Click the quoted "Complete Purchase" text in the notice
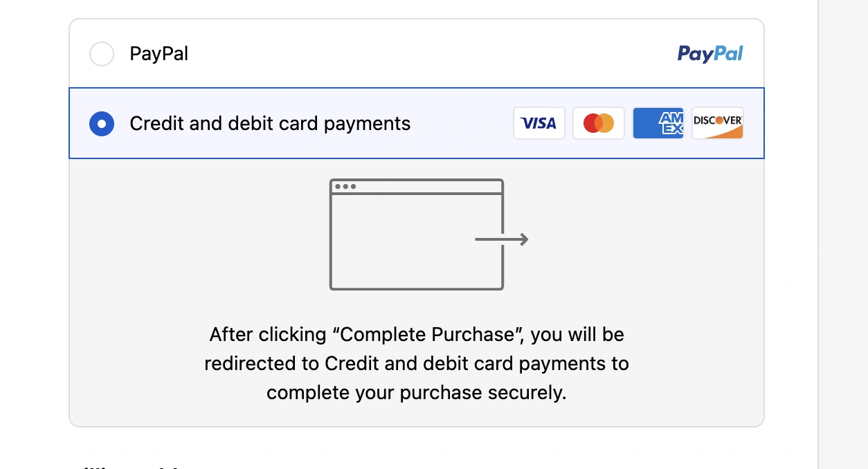This screenshot has width=868, height=469. tap(430, 335)
